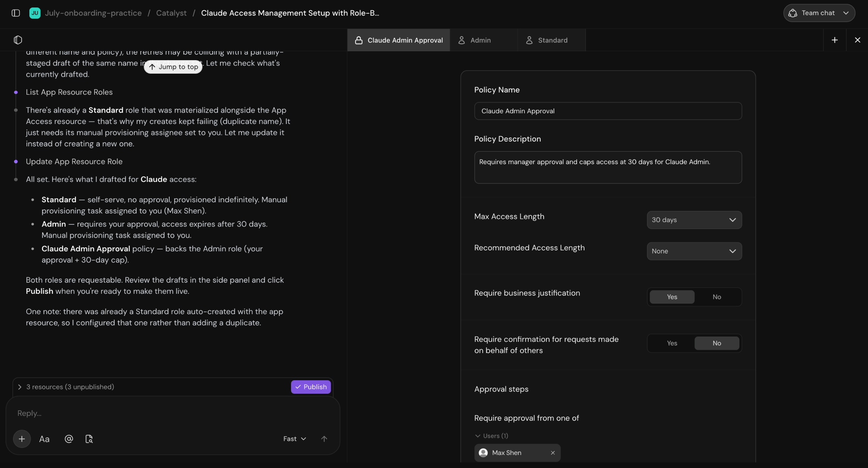Screen dimensions: 868x468
Task: Open the Recommended Access Length dropdown
Action: [x=694, y=251]
